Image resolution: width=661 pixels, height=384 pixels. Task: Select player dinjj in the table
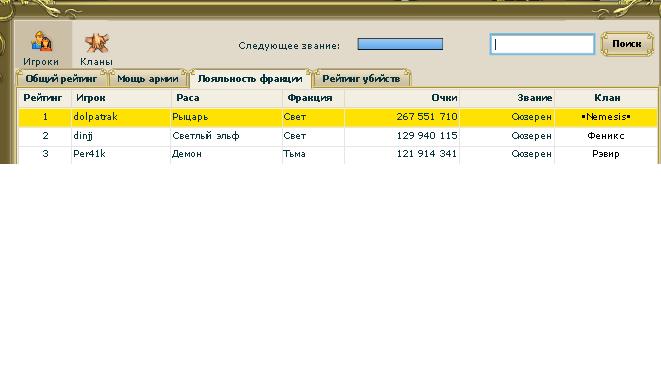click(83, 136)
